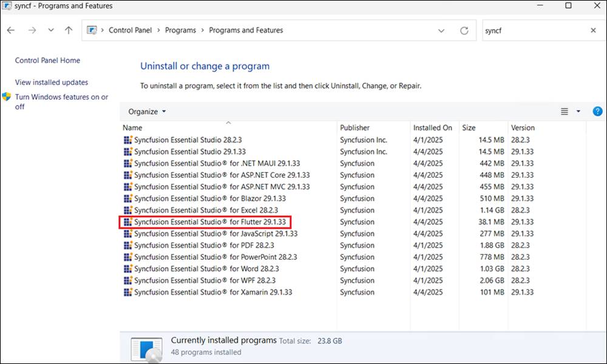Open the Organize dropdown menu
The image size is (607, 364).
point(147,112)
